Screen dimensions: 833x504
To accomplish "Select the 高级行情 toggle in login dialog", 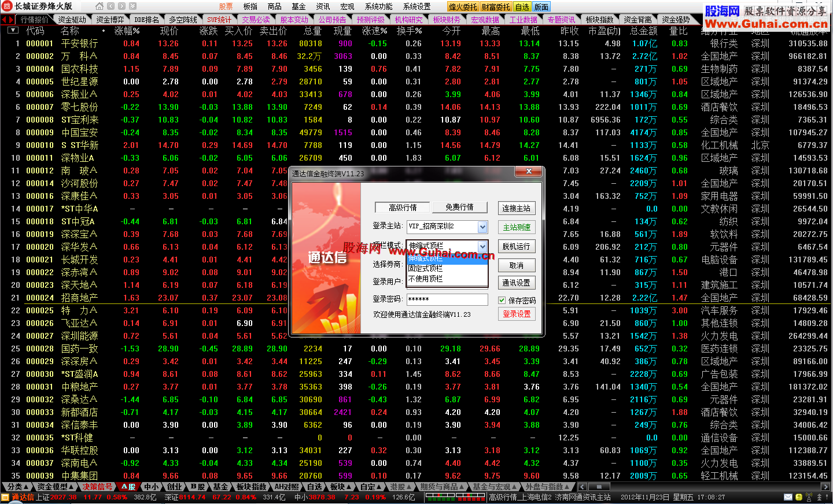I will (403, 207).
